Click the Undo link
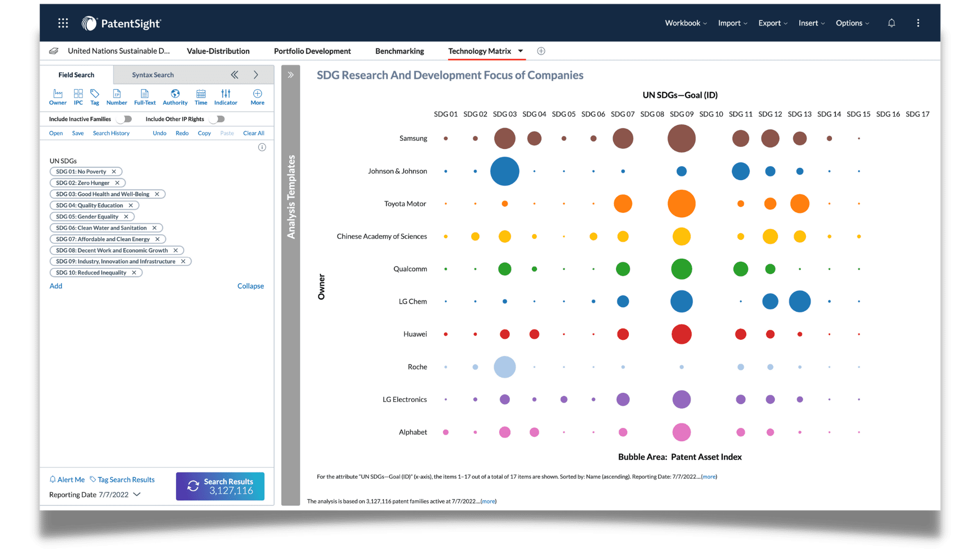Screen dimensions: 980x551 click(x=159, y=134)
